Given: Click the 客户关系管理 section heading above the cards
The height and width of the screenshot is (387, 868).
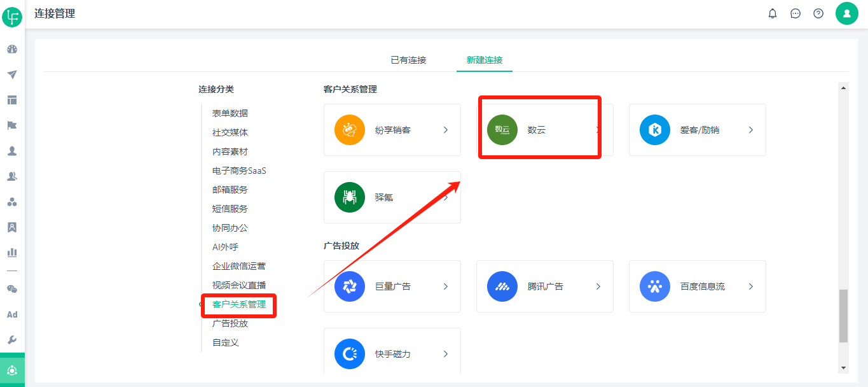Looking at the screenshot, I should pos(350,89).
